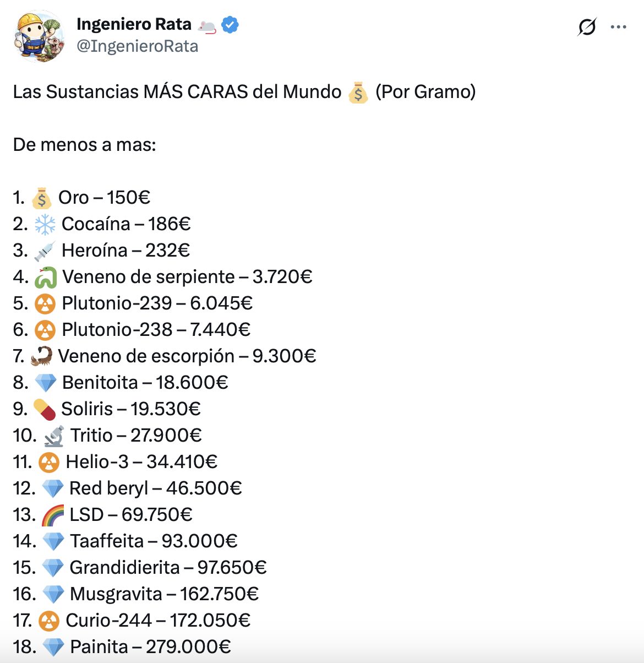This screenshot has height=663, width=644.
Task: Click the tweet headline text "Las Sustancias MÁS CARAS"
Action: click(x=177, y=92)
